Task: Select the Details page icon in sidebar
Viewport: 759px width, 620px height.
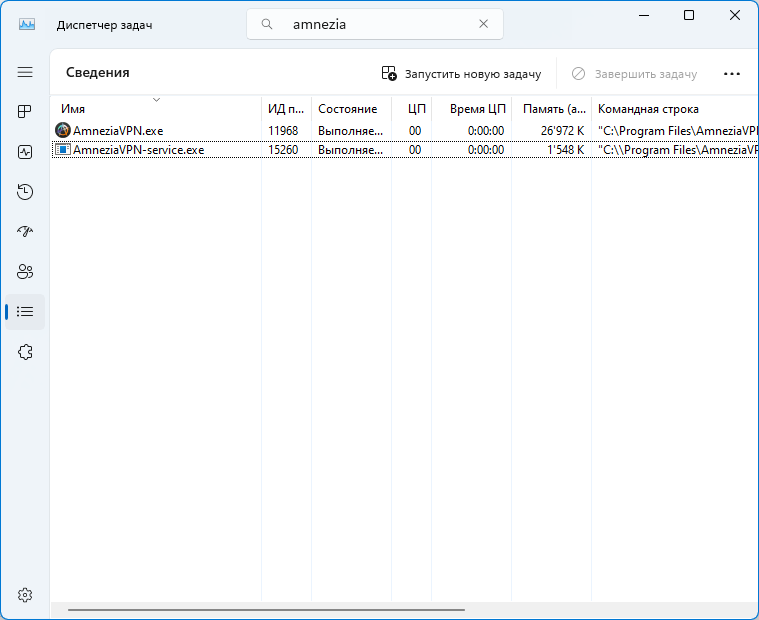Action: coord(25,312)
